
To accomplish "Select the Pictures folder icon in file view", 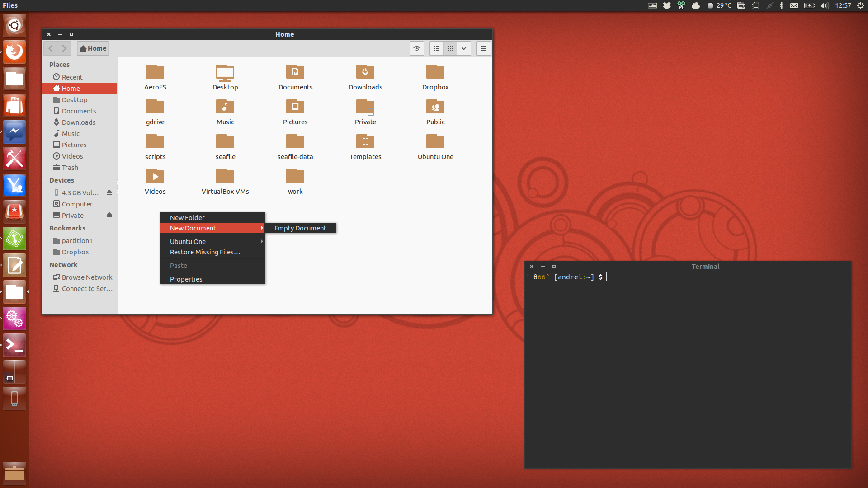I will [295, 107].
